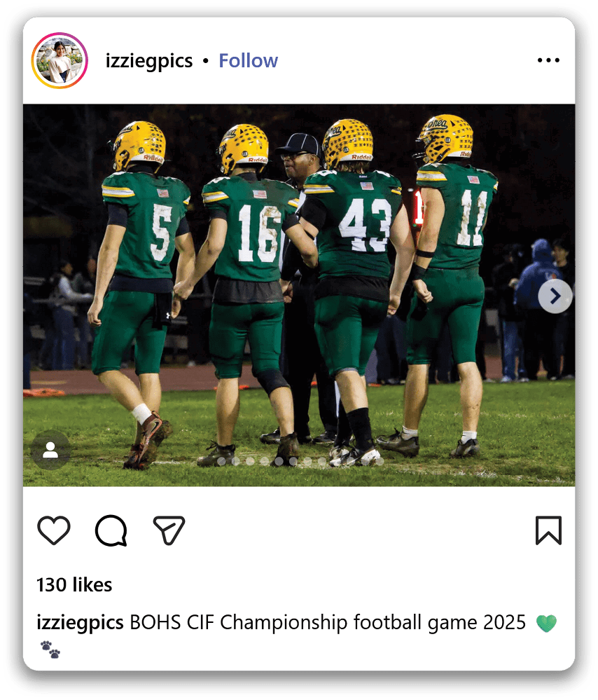This screenshot has height=700, width=598.
Task: Click the BOHS CIF Championship caption text
Action: pos(328,623)
